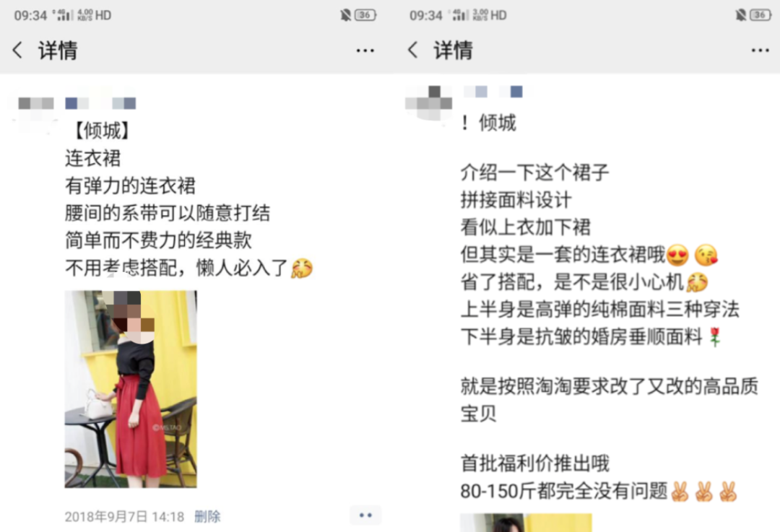Tap the back arrow on the right 详情 screen
The width and height of the screenshot is (780, 532).
[412, 51]
